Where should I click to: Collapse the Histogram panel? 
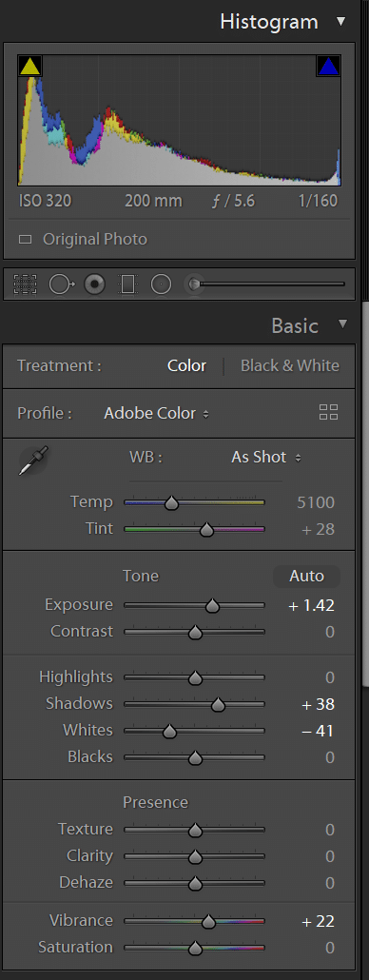340,21
